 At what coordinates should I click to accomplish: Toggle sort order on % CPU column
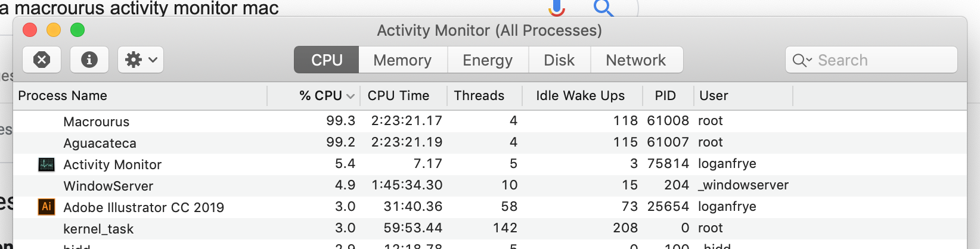tap(325, 96)
